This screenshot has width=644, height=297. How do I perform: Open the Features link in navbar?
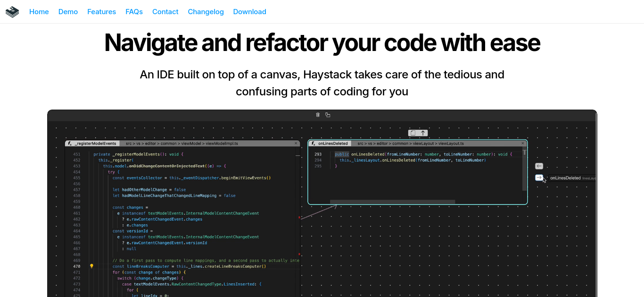(x=101, y=12)
